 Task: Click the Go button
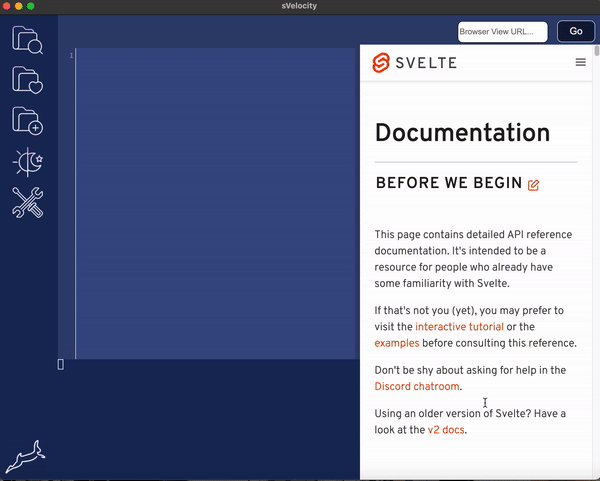pos(576,31)
